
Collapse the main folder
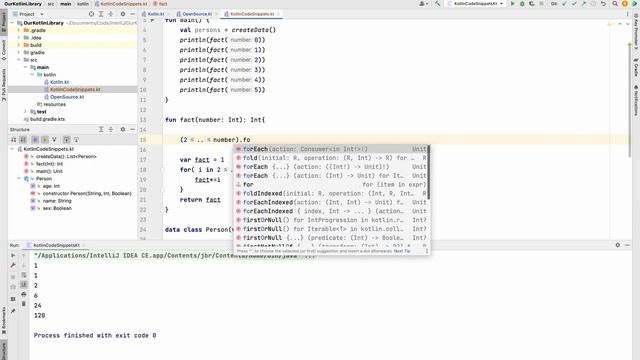[25, 67]
